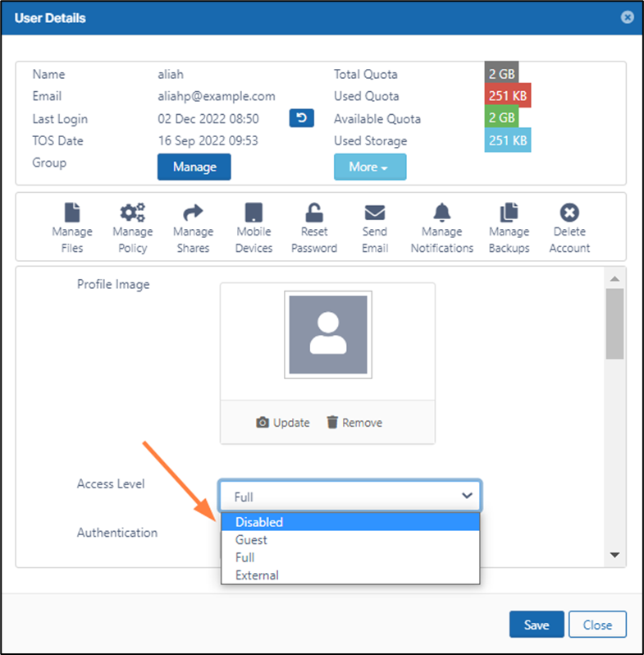
Task: Click the reset last login icon
Action: coord(301,118)
